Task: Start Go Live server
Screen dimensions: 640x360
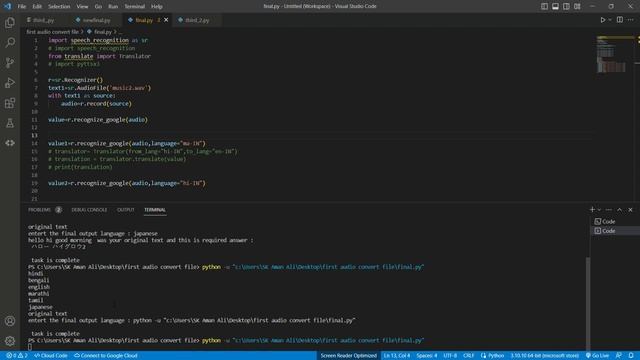Action: click(x=598, y=356)
